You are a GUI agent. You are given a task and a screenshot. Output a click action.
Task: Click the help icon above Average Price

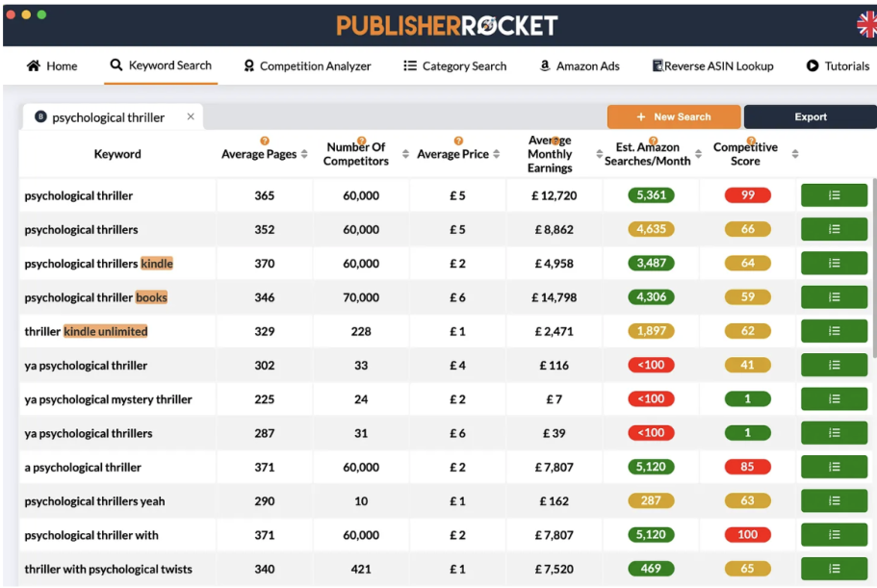(x=458, y=141)
